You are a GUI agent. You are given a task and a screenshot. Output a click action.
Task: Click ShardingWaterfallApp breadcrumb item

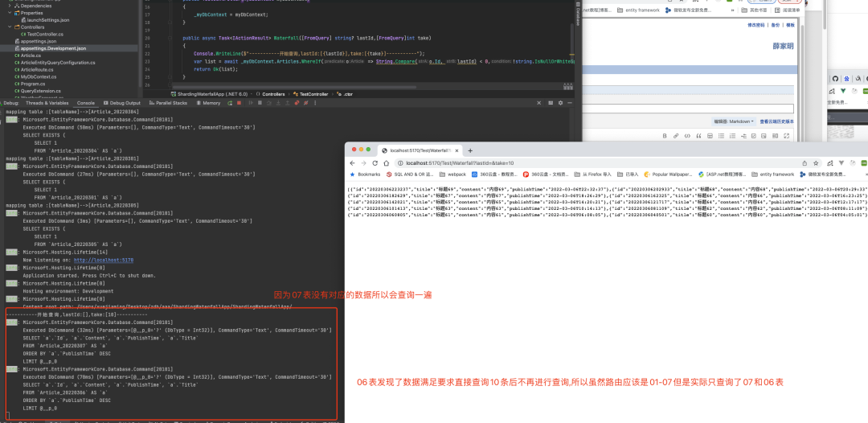209,94
